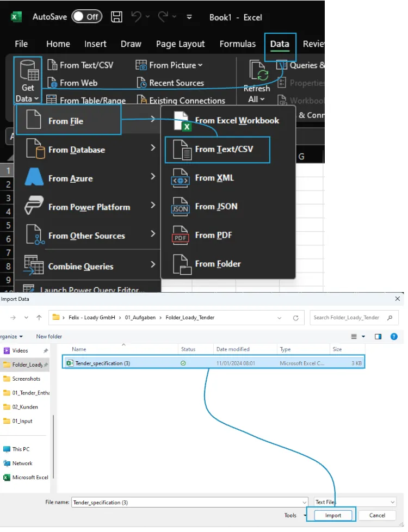The width and height of the screenshot is (408, 532).
Task: Click the Forward arrow in Import Data
Action: (13, 318)
